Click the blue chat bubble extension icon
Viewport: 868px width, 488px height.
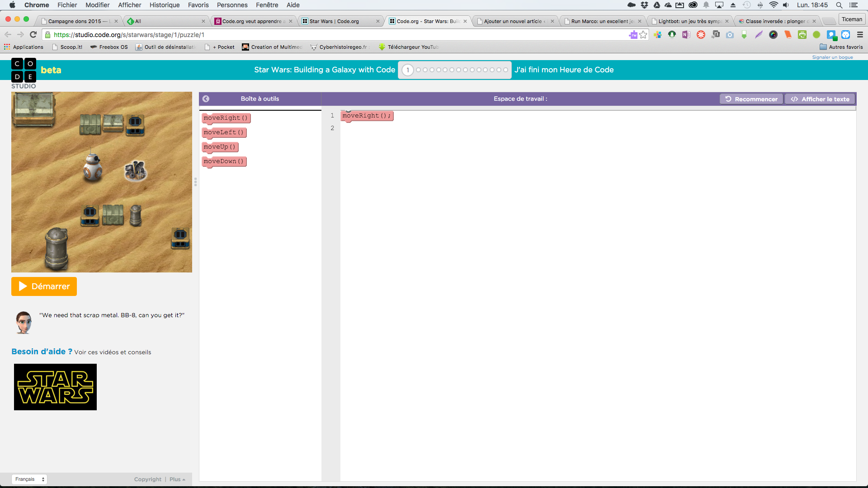(x=831, y=35)
